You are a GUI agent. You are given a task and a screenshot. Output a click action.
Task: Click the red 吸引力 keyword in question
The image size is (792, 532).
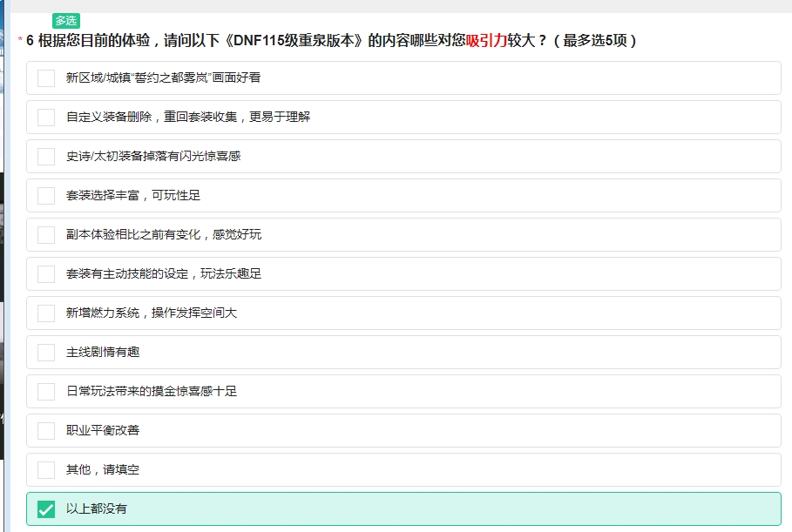486,40
